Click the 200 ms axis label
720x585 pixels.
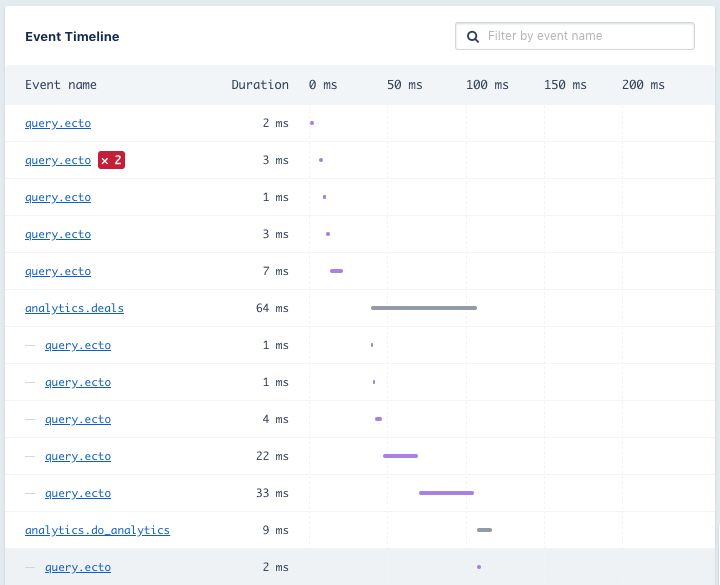(643, 85)
